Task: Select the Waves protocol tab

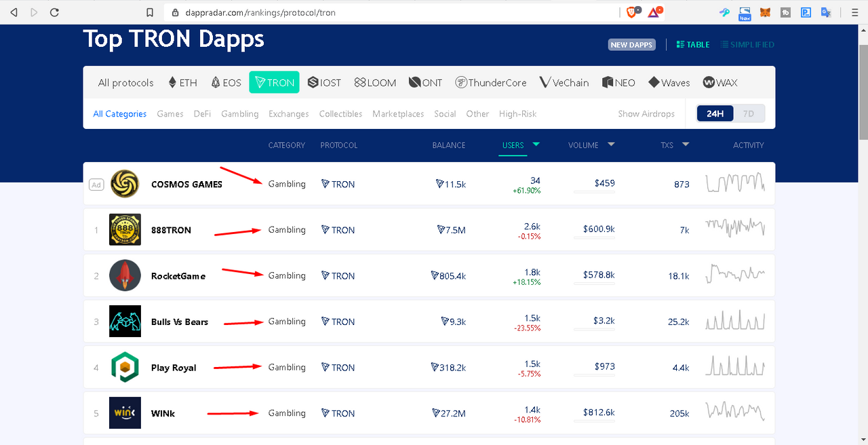Action: coord(669,83)
